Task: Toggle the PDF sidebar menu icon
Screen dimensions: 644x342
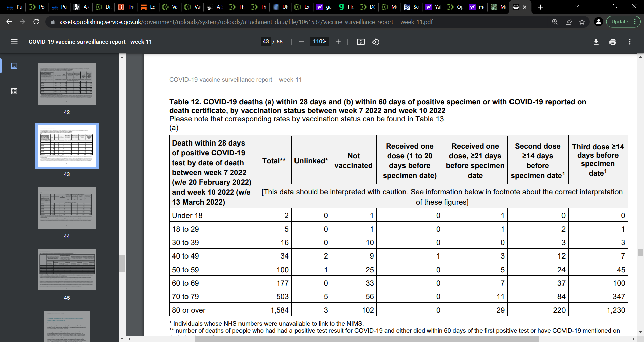Action: click(x=14, y=42)
